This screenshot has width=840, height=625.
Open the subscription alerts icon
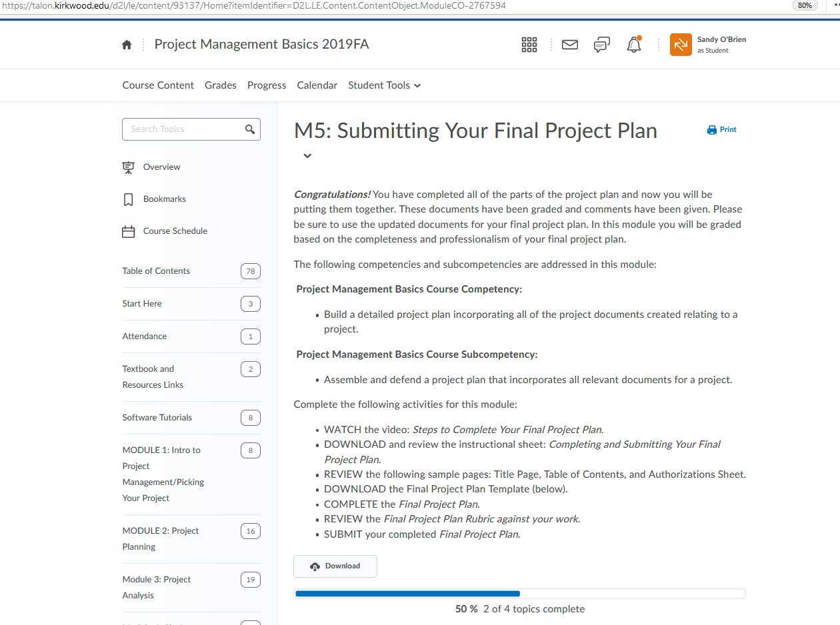[601, 45]
